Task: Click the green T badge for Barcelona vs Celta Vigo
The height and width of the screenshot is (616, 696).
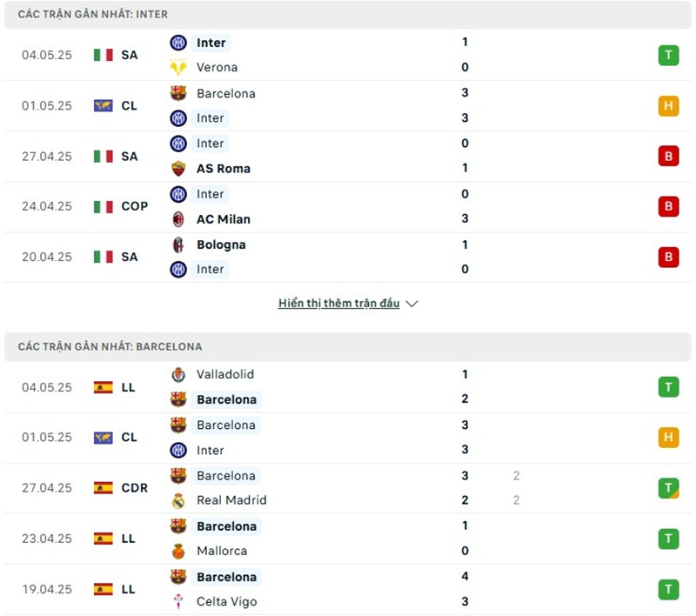Action: pyautogui.click(x=668, y=589)
